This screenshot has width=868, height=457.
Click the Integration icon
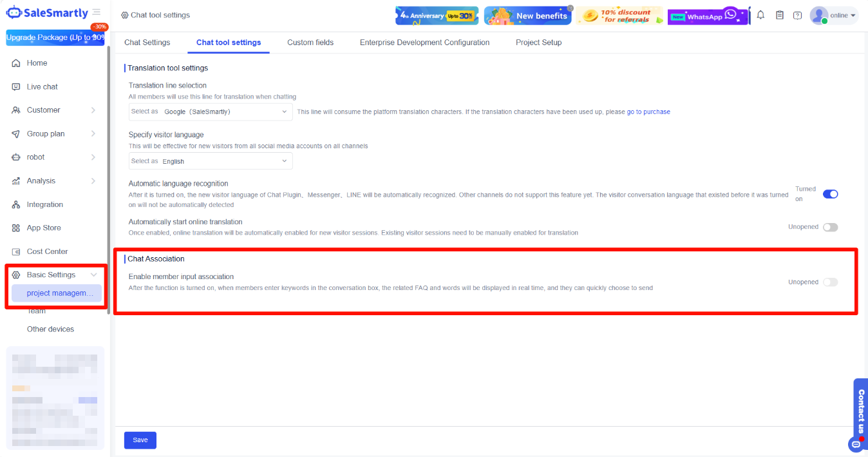pyautogui.click(x=16, y=204)
